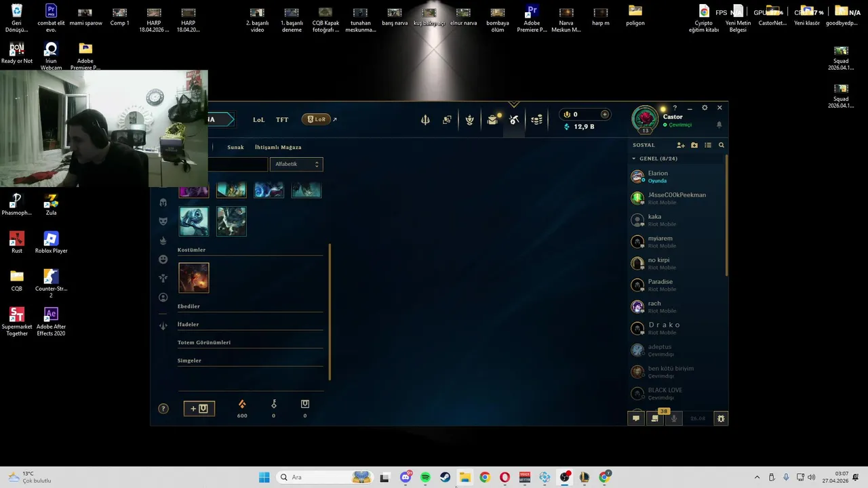Select offline friend adeptus
Image resolution: width=868 pixels, height=488 pixels.
677,350
